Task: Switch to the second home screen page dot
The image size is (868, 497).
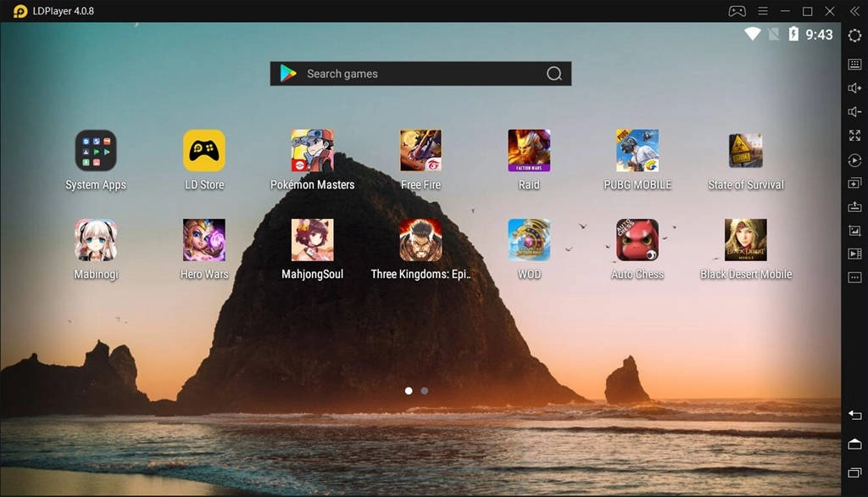Action: [x=425, y=391]
